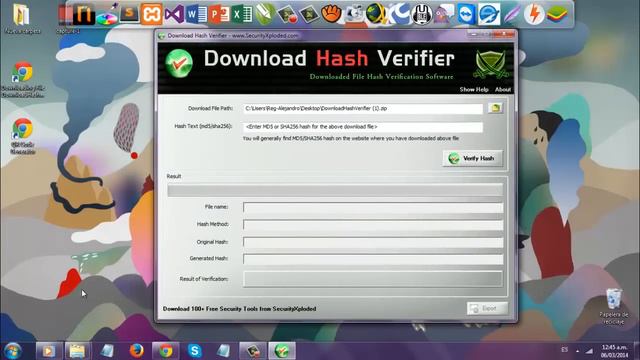Open the color wheel picker icon in dock
Screen dimensions: 640x360
click(x=107, y=15)
